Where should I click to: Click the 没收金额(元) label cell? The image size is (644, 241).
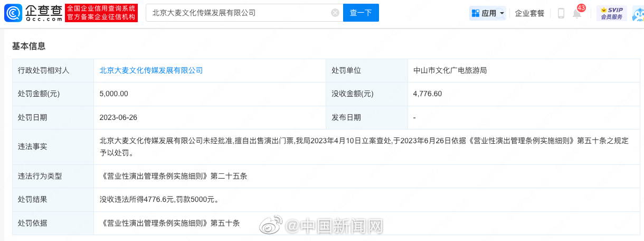[367, 94]
